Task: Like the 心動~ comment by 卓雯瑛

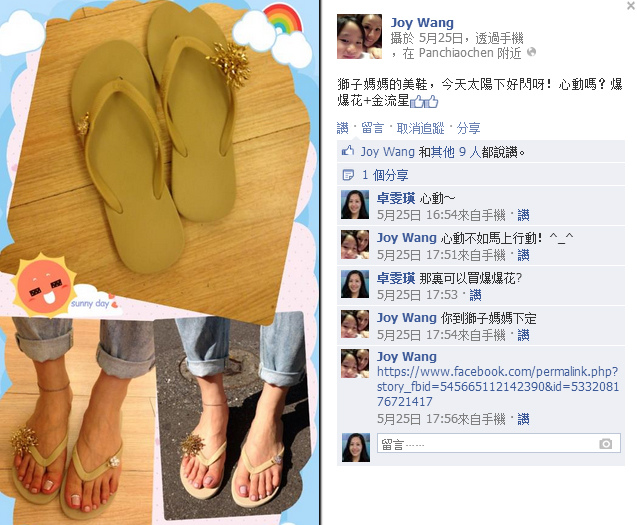Action: click(523, 215)
